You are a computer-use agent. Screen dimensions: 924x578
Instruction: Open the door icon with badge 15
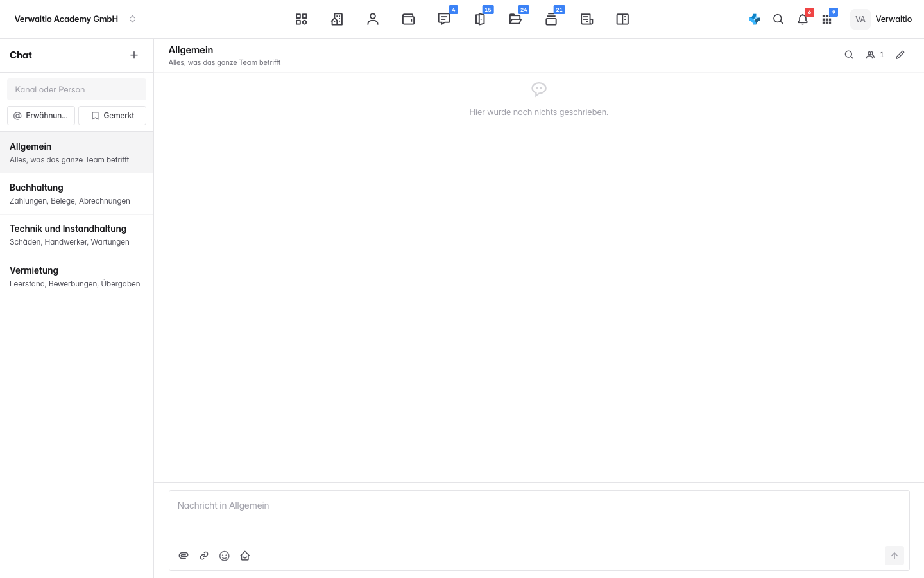[480, 19]
